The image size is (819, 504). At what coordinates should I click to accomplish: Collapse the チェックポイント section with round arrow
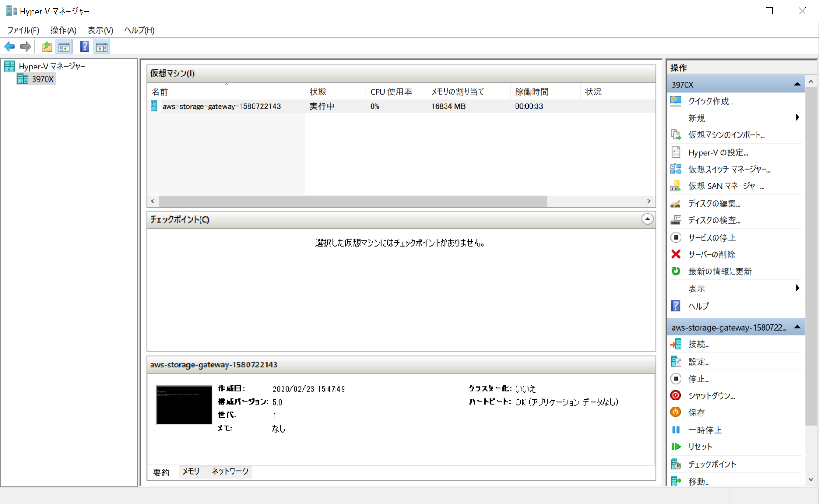point(647,219)
